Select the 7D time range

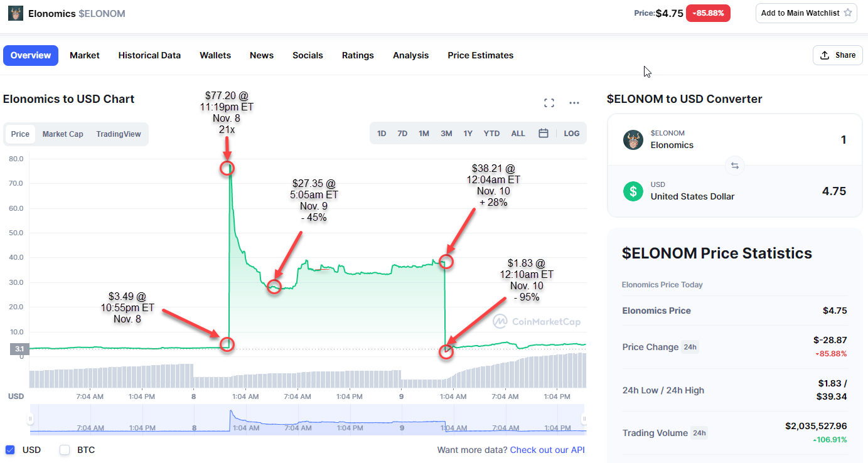click(x=402, y=134)
